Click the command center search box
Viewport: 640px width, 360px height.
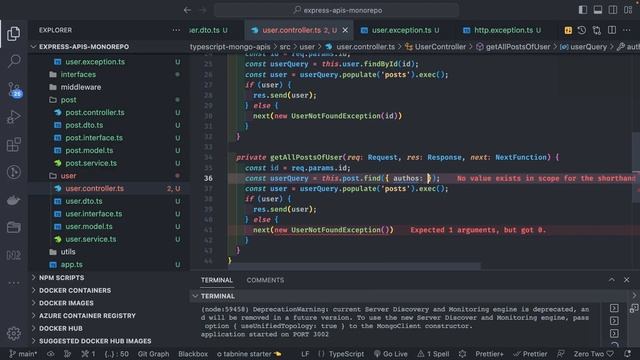[336, 10]
